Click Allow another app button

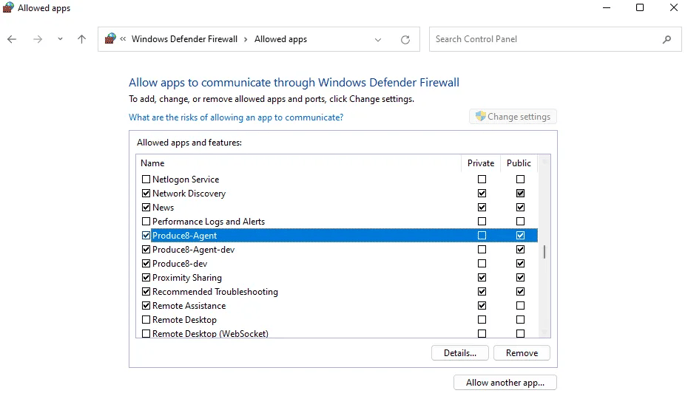pos(505,383)
